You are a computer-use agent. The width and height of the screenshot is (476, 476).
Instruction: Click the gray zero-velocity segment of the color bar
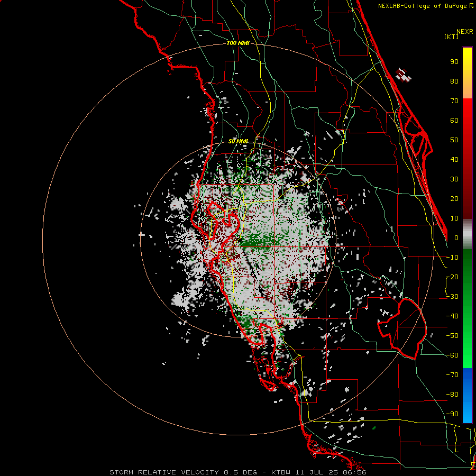coord(467,234)
